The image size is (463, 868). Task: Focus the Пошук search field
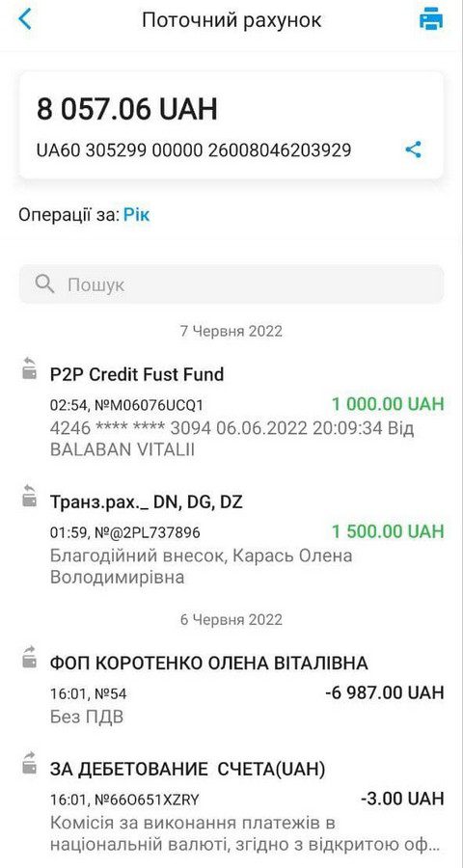tap(231, 285)
